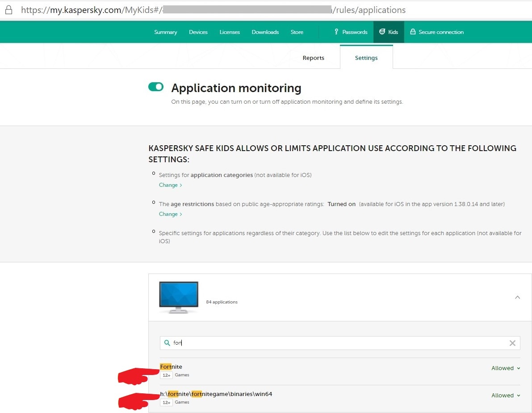Go to the Devices section
The image size is (532, 413).
point(198,32)
